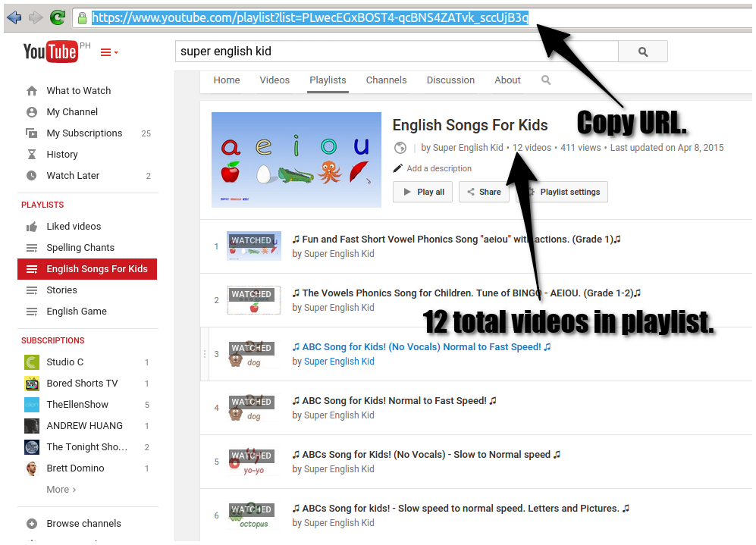The image size is (756, 545).
Task: Select the playlist URL in address bar
Action: (310, 18)
